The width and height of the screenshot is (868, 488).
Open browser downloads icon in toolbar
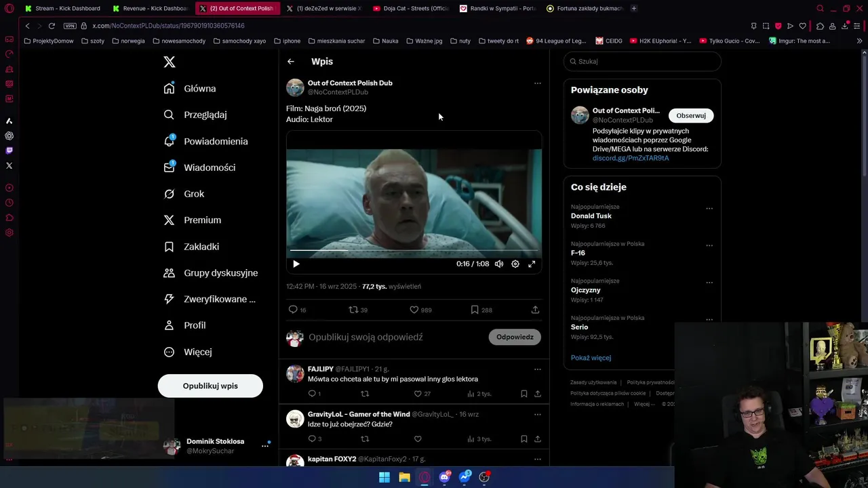[845, 26]
